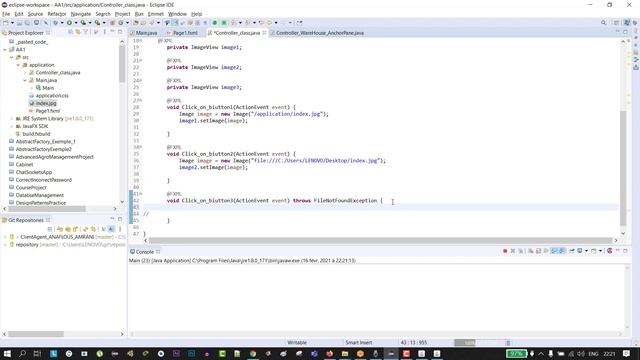
Task: Expand the ClientAgent_ANAFLOUS_AMRANI repository
Action: pos(5,237)
